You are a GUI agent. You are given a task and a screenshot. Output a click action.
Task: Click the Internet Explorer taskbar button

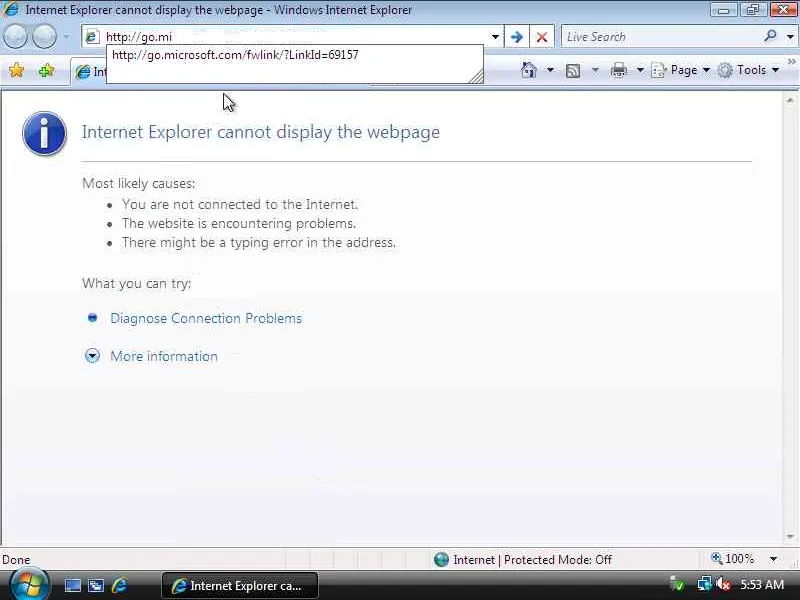click(x=240, y=586)
